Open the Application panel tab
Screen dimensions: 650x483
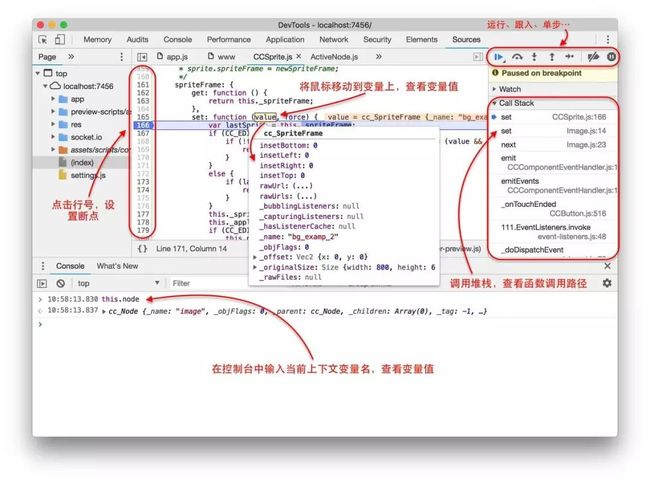coord(285,39)
